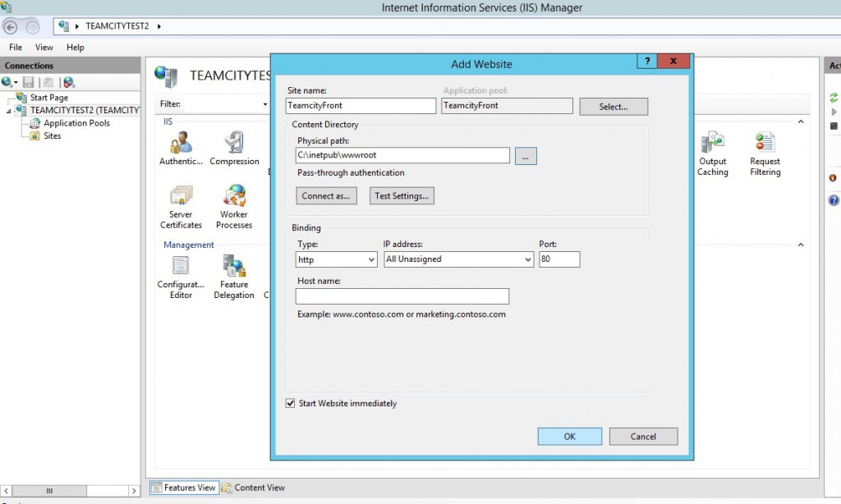Click the help question mark in Add Website title bar
The image size is (841, 504).
(x=647, y=61)
